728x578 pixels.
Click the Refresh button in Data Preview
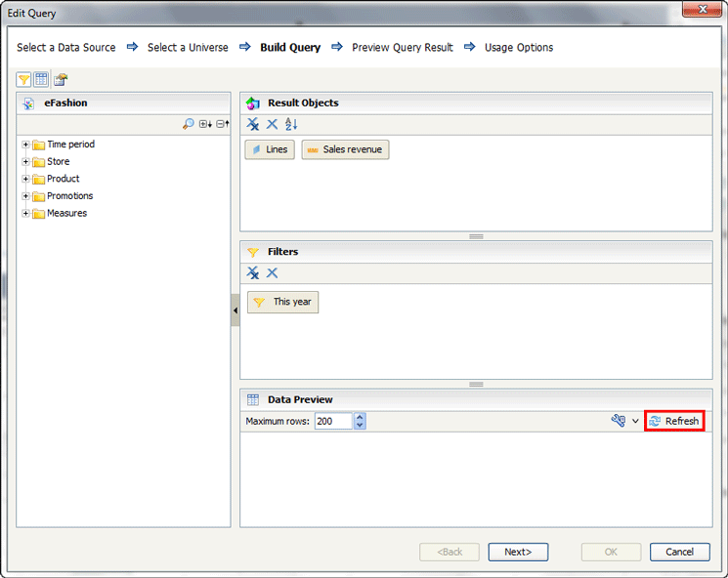click(674, 422)
